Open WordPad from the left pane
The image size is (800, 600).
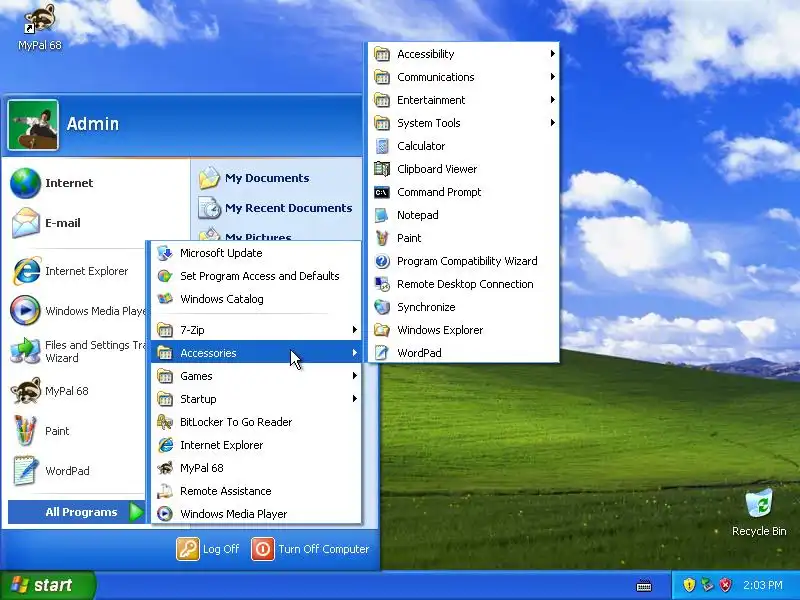click(x=25, y=470)
